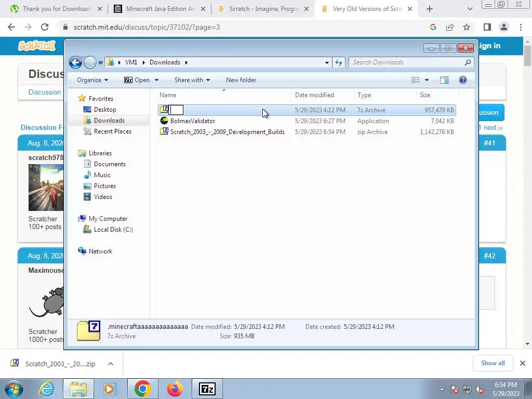Select Downloads in the navigation pane
Screen dimensions: 532x399
click(x=109, y=121)
